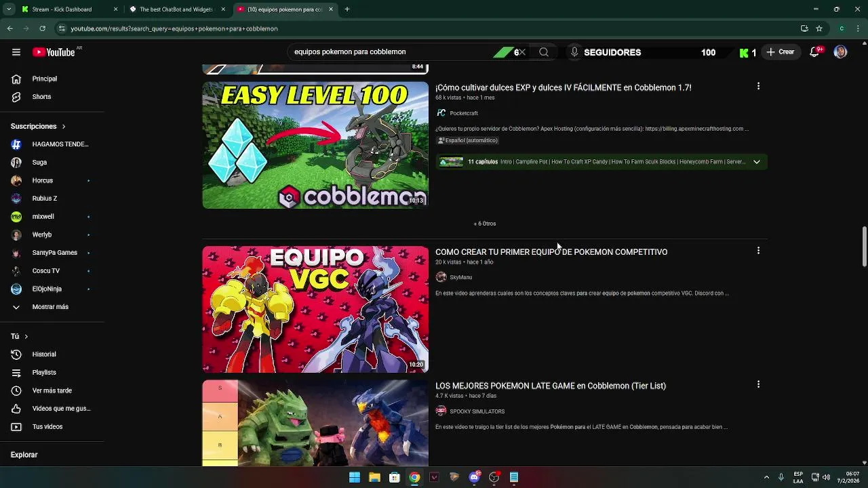868x488 pixels.
Task: Go back in browser history
Action: point(9,28)
